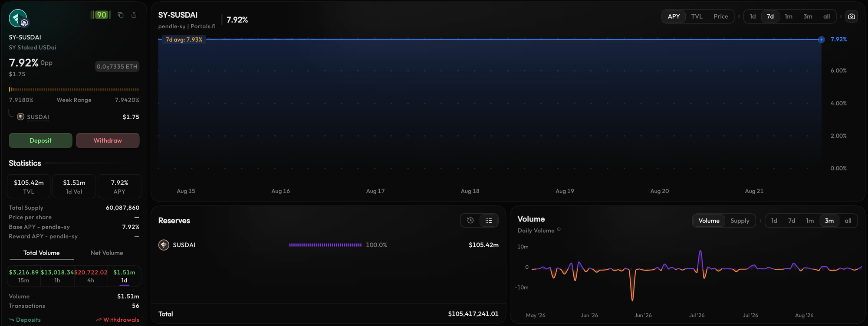
Task: Copy the token address with the copy icon
Action: click(x=121, y=15)
